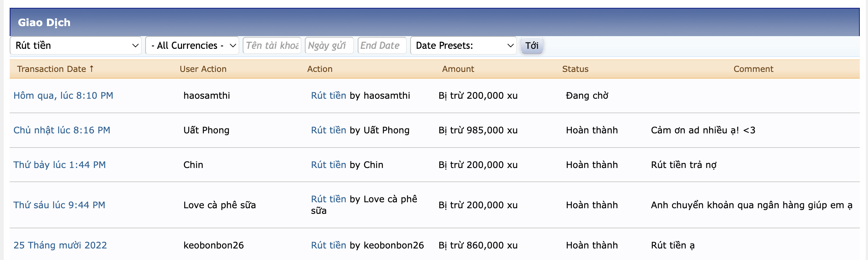868x260 pixels.
Task: Click the Status column header
Action: pos(575,69)
